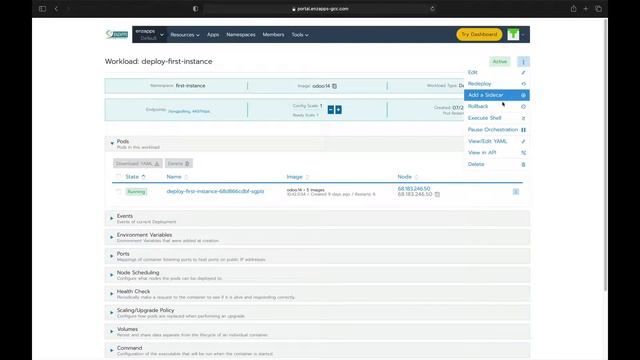Image resolution: width=640 pixels, height=360 pixels.
Task: Choose View in API menu entry
Action: (497, 153)
